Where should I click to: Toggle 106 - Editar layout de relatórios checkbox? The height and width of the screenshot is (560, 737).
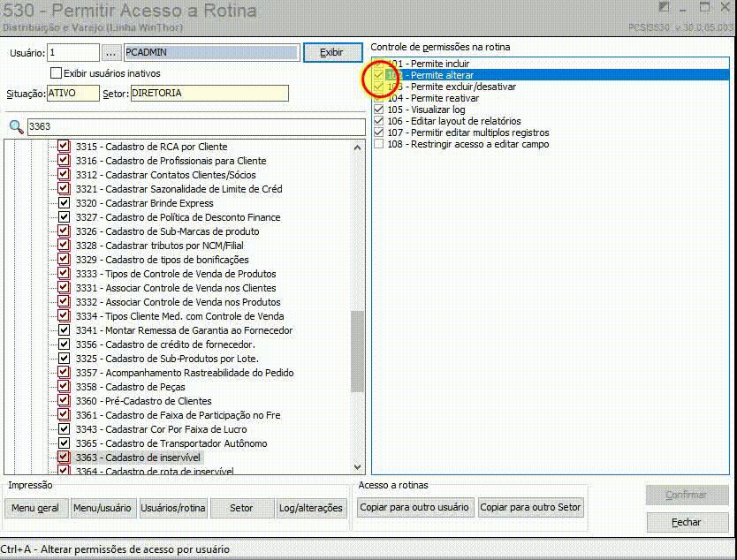tap(379, 121)
